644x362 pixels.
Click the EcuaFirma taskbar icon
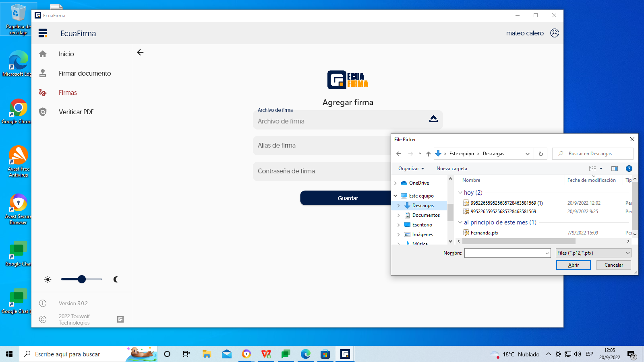[345, 354]
